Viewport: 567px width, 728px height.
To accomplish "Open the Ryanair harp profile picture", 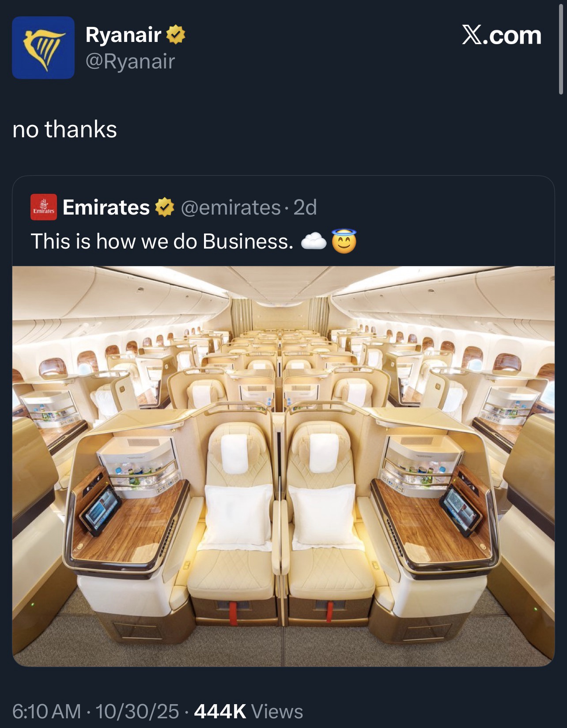I will tap(43, 48).
